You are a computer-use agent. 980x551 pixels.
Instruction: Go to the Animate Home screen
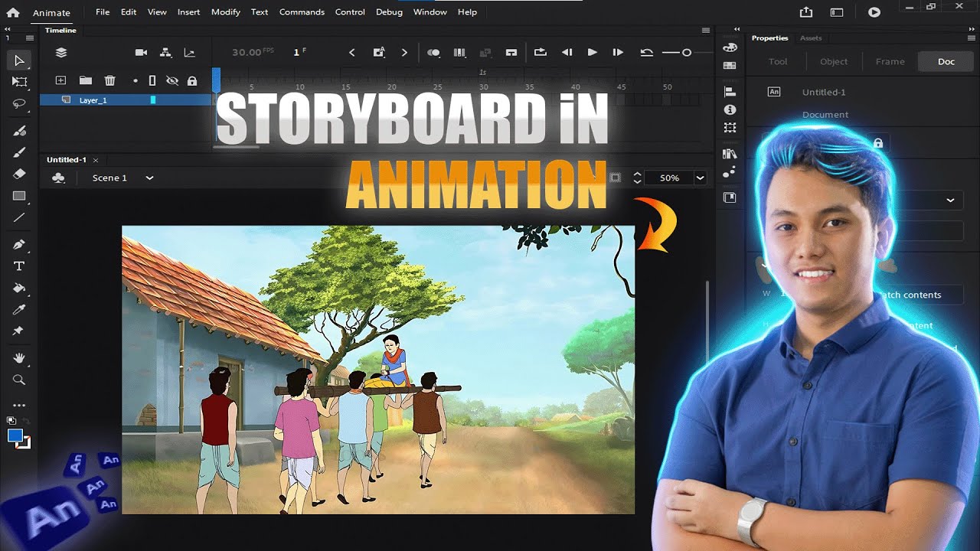pyautogui.click(x=13, y=12)
